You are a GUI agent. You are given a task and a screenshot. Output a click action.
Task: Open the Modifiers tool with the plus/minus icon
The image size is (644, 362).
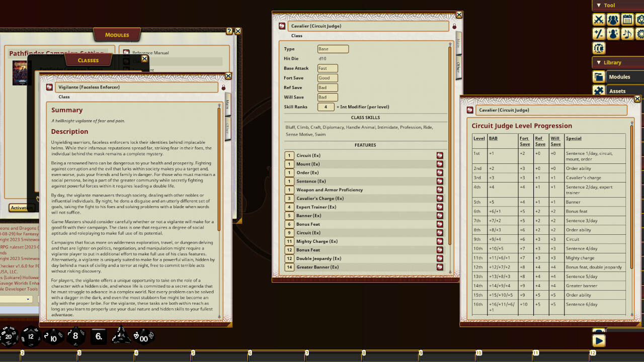coord(599,34)
